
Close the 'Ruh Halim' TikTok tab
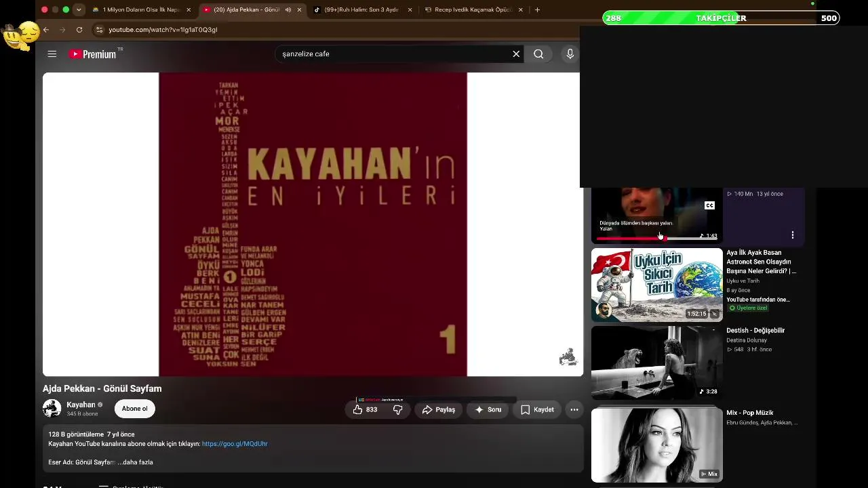pyautogui.click(x=410, y=9)
